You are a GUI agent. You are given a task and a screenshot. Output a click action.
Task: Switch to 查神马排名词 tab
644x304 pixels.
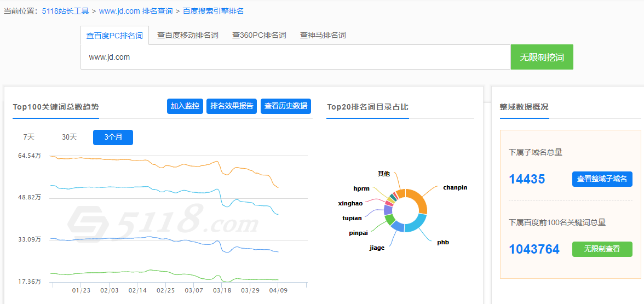(x=323, y=35)
